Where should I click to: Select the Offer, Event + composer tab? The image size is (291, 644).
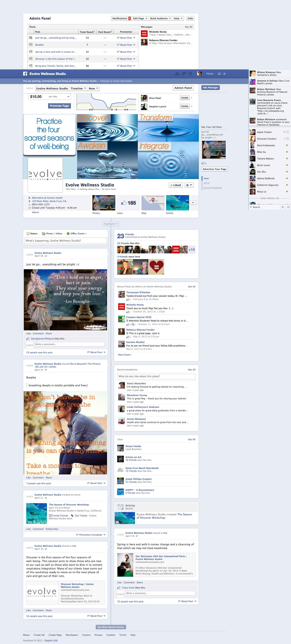(76, 234)
